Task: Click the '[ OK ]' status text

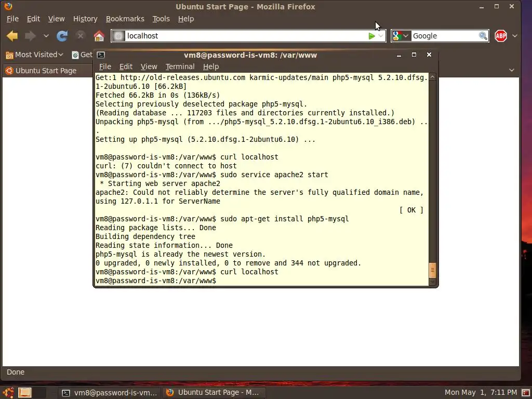Action: (x=411, y=210)
